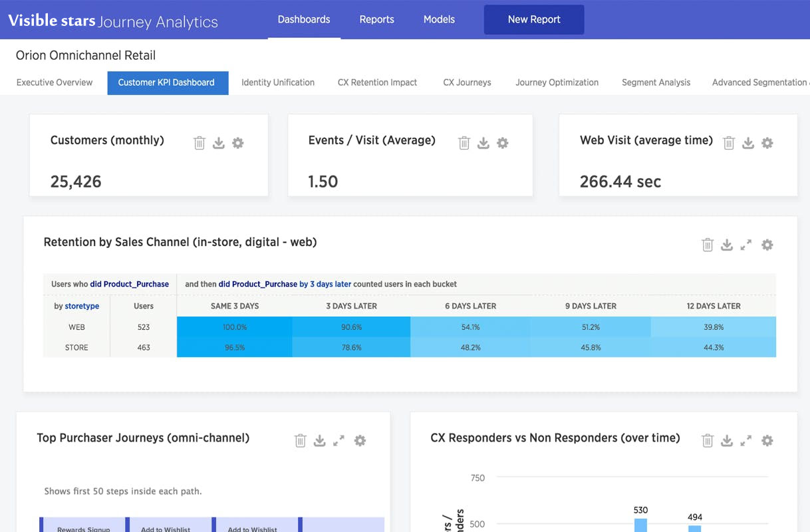Screen dimensions: 810x532
Task: Select Models in the top navigation bar
Action: [x=439, y=19]
